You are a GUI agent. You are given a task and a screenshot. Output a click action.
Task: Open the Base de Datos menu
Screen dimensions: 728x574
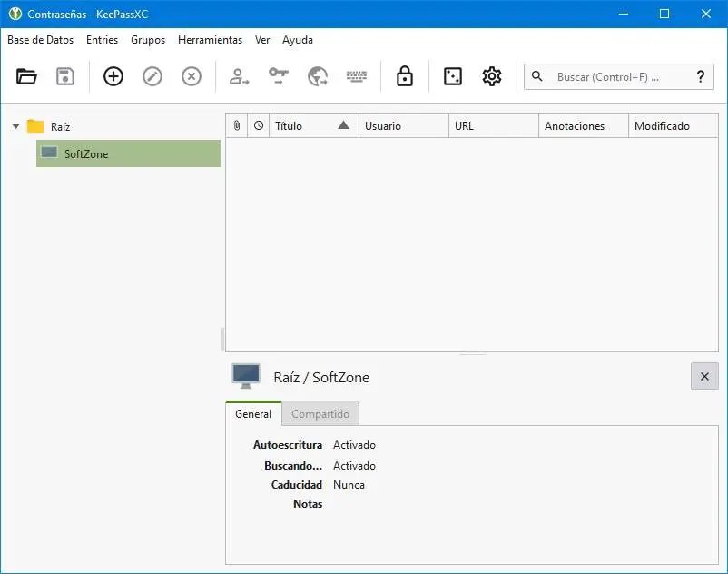click(x=40, y=40)
